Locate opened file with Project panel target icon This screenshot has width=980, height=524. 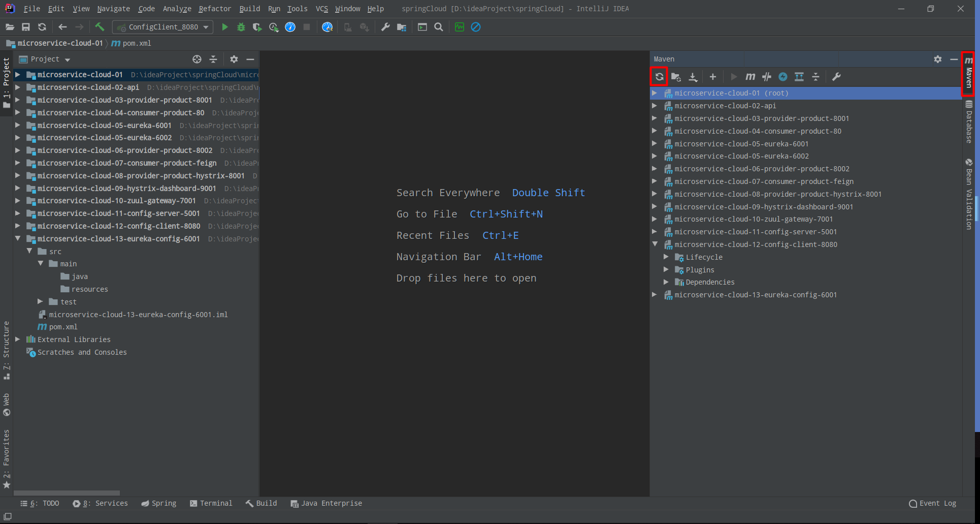(197, 59)
